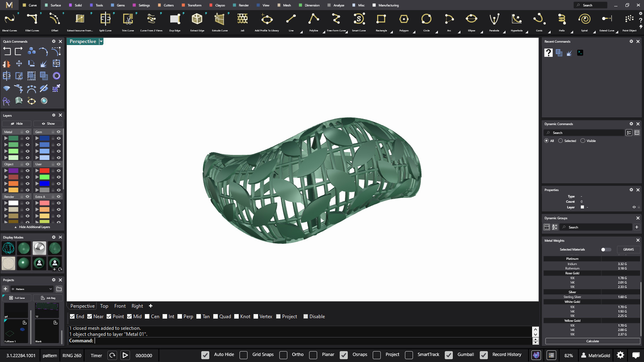Open the Surface menu tab

tap(53, 5)
